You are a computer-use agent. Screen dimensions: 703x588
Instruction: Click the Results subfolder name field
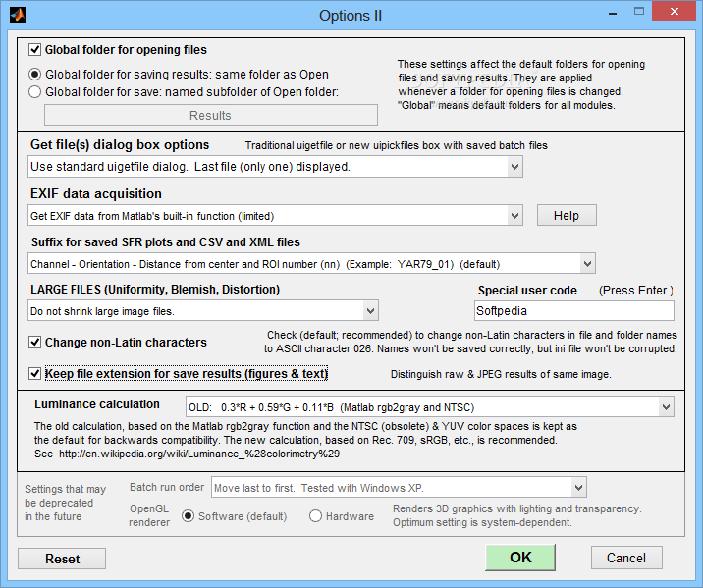pyautogui.click(x=211, y=115)
